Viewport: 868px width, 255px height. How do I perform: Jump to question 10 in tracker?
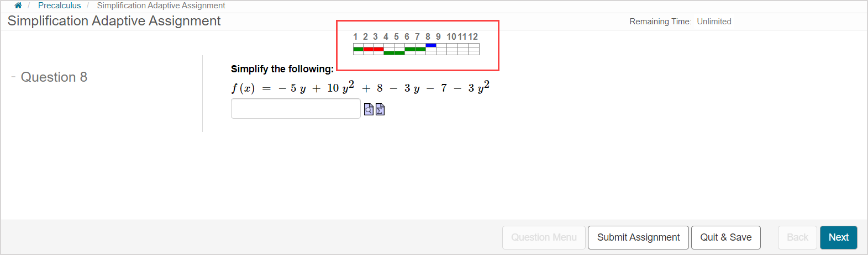tap(452, 49)
